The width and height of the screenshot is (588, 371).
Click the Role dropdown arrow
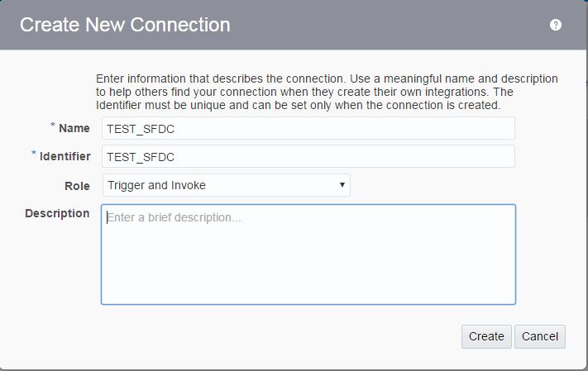(x=342, y=185)
